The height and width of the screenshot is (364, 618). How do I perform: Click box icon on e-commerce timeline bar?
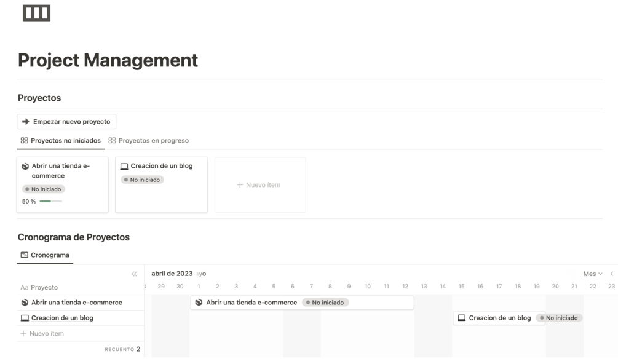click(199, 303)
